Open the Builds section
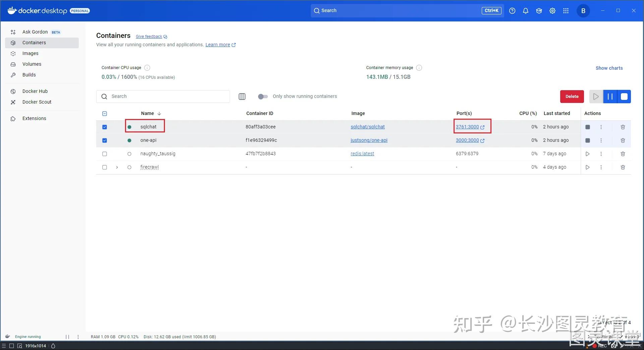The height and width of the screenshot is (350, 644). coord(30,75)
